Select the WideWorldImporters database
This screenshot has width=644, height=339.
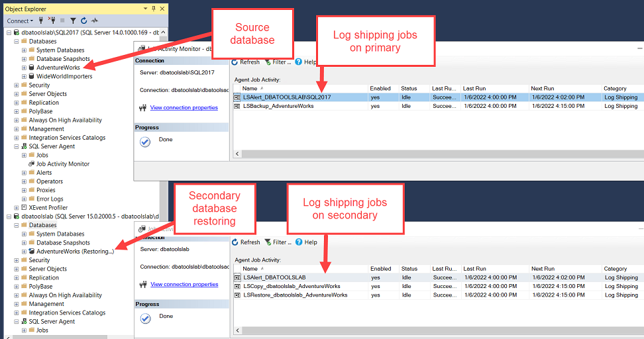tap(64, 76)
